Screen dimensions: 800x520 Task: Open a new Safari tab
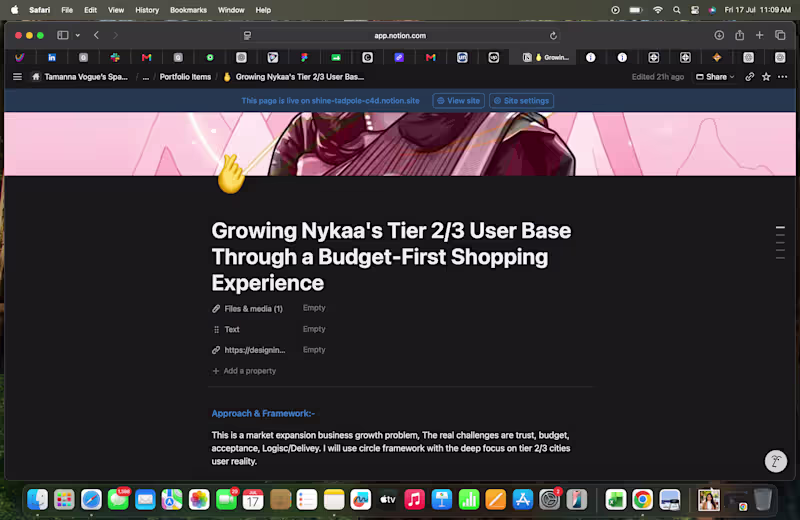point(760,35)
